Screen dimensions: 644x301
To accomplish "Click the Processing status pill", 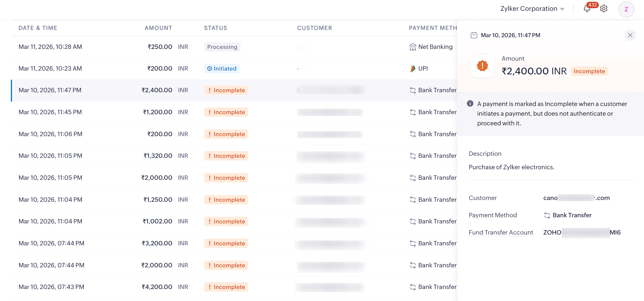I will coord(222,47).
